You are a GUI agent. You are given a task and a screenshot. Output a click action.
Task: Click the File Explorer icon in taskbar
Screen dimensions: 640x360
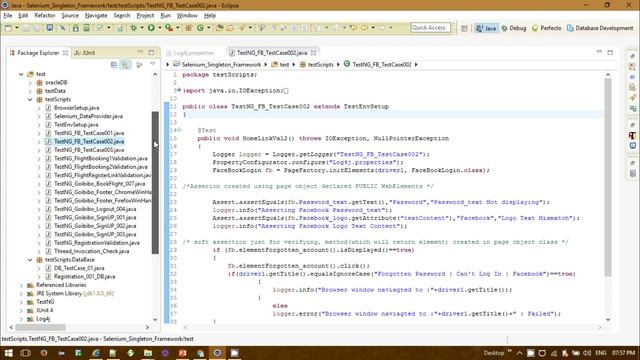(x=148, y=353)
